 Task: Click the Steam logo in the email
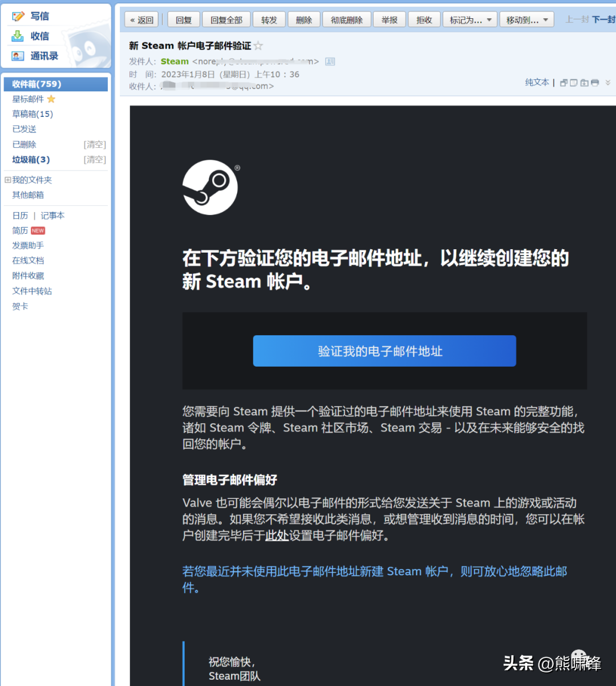[210, 188]
